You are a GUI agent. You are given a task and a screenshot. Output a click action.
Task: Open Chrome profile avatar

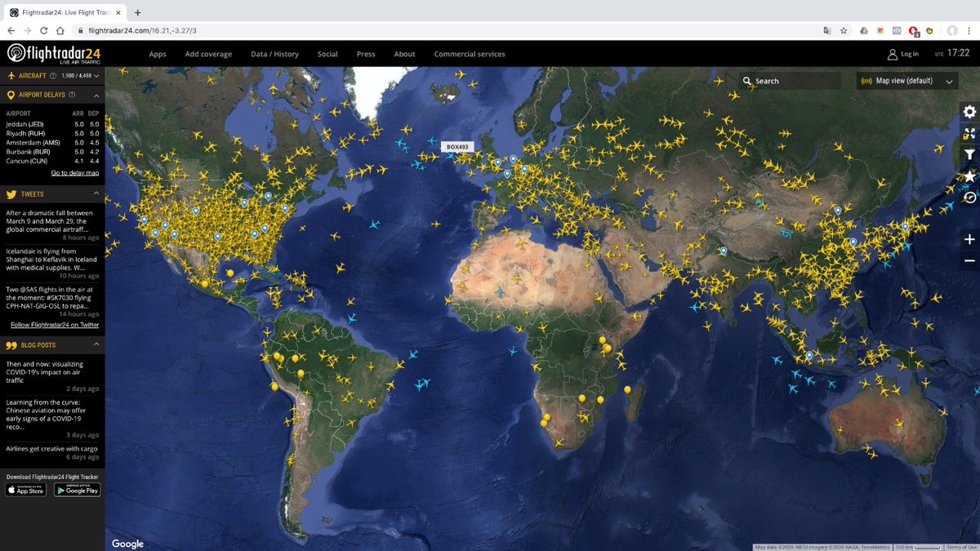[x=951, y=30]
